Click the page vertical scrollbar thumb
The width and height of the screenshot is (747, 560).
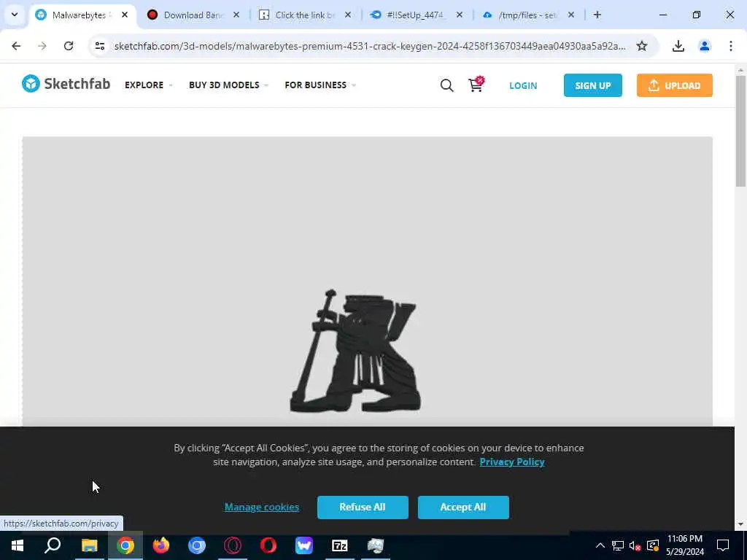click(x=740, y=131)
